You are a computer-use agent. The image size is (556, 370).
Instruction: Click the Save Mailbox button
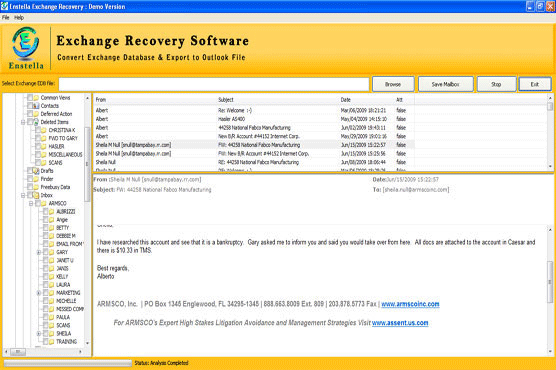445,84
